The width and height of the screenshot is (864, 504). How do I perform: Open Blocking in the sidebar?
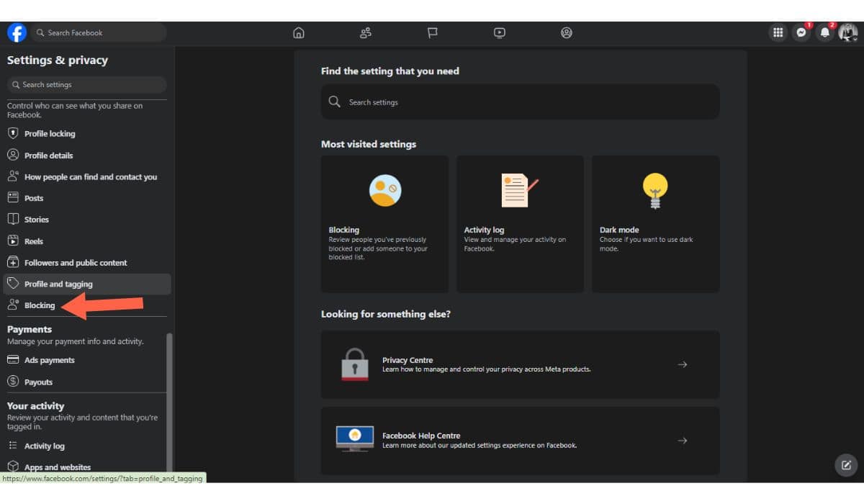86,305
